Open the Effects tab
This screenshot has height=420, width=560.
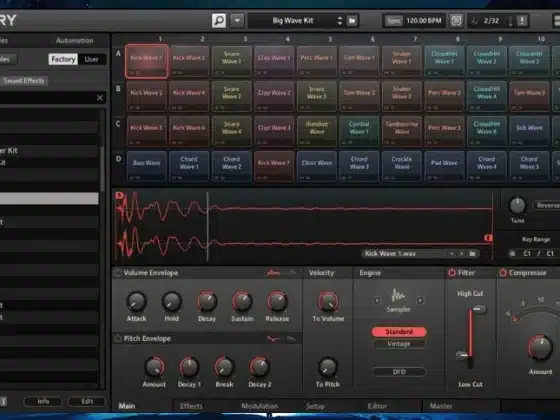pos(191,406)
